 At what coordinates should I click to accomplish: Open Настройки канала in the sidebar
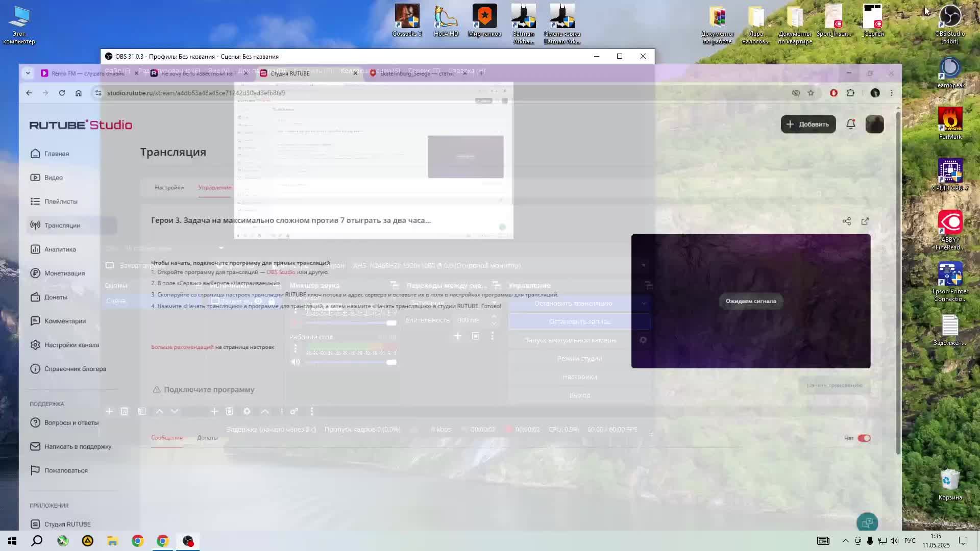71,345
